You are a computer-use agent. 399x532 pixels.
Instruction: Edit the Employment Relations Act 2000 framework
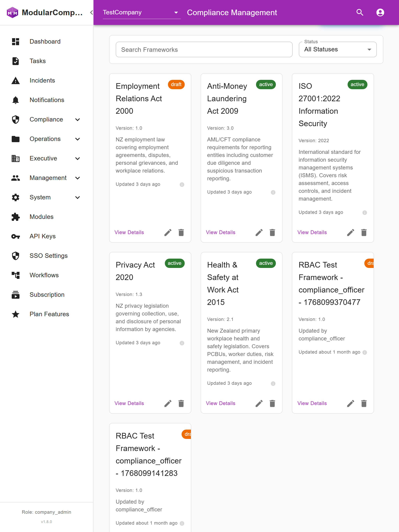tap(168, 232)
